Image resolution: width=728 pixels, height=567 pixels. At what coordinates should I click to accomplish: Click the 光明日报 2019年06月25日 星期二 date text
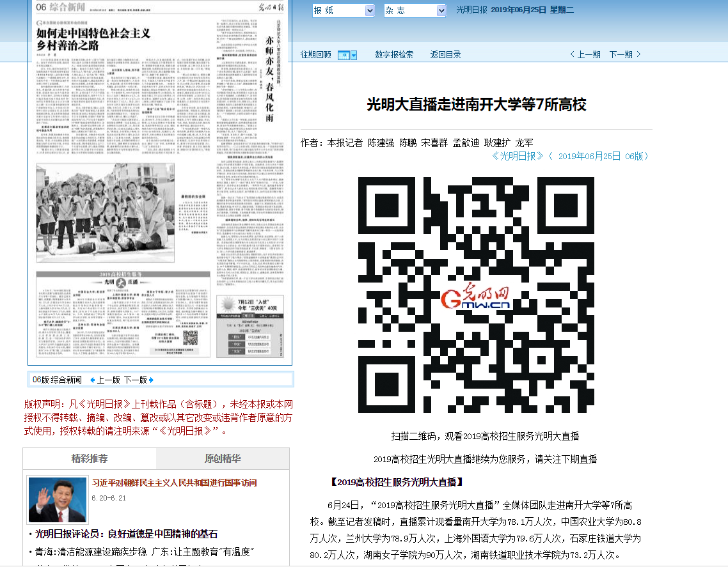[x=515, y=10]
